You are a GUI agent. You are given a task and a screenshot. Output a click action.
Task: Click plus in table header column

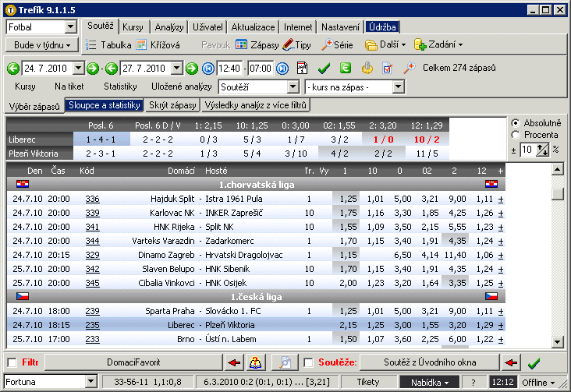[x=501, y=171]
